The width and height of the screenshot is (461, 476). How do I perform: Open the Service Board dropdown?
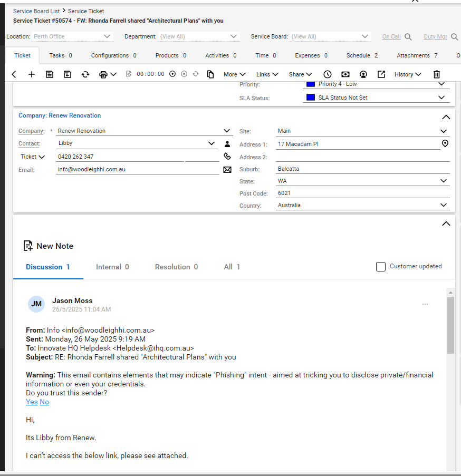point(330,36)
